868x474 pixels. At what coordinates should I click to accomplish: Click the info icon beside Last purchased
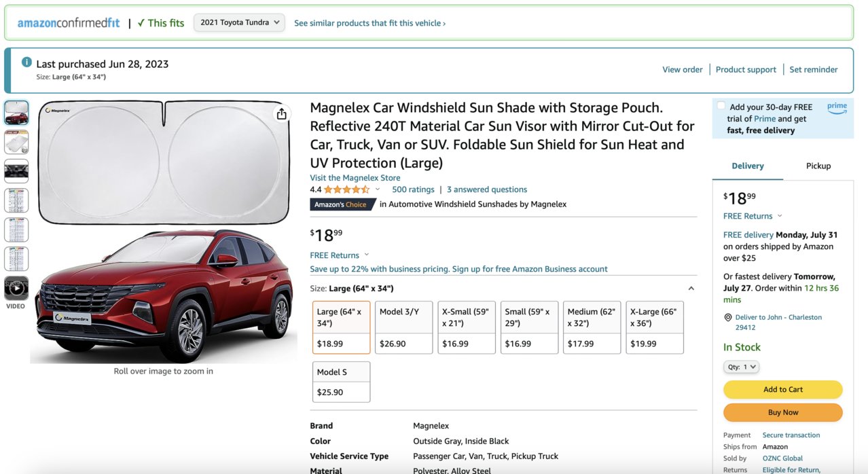(26, 62)
